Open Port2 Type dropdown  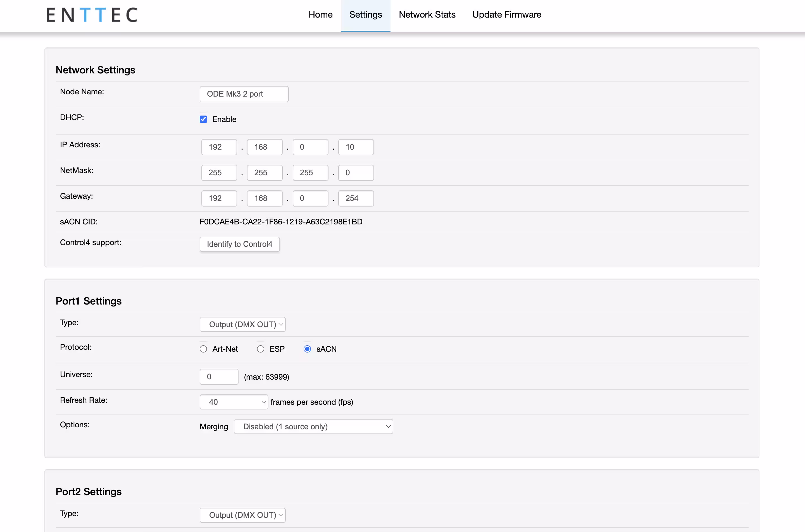[242, 515]
